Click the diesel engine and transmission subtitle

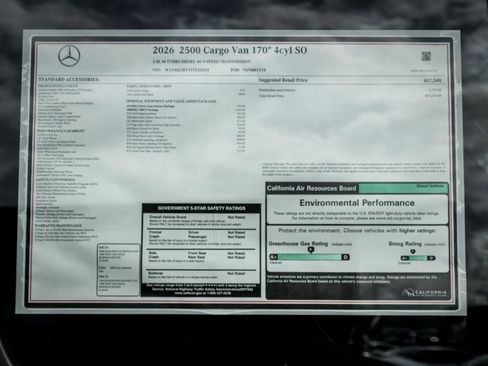pyautogui.click(x=202, y=62)
